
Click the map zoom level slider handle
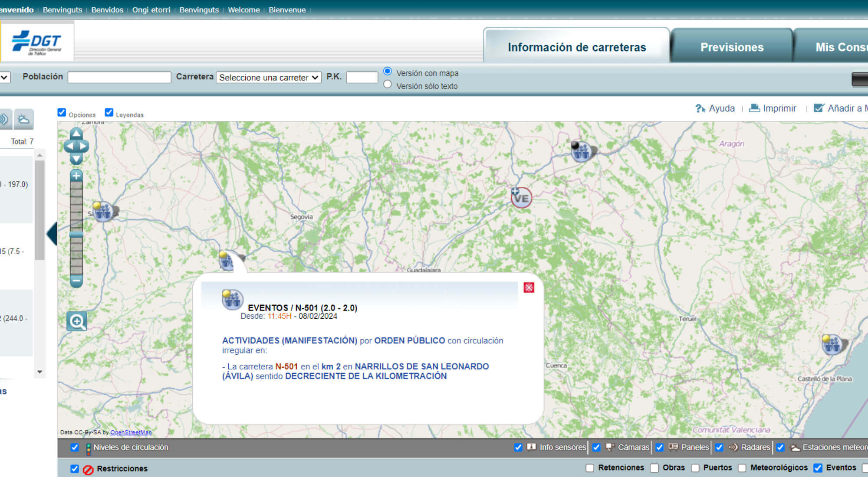[x=76, y=234]
